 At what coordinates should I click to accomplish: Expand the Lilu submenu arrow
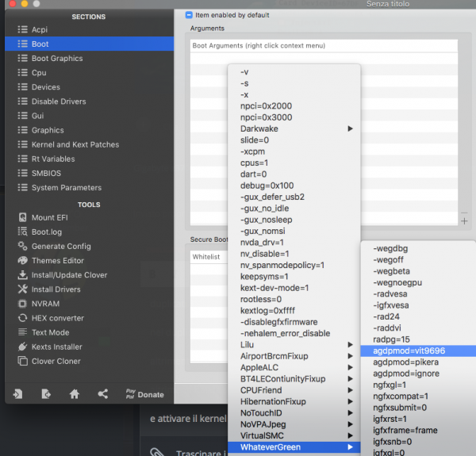(350, 345)
